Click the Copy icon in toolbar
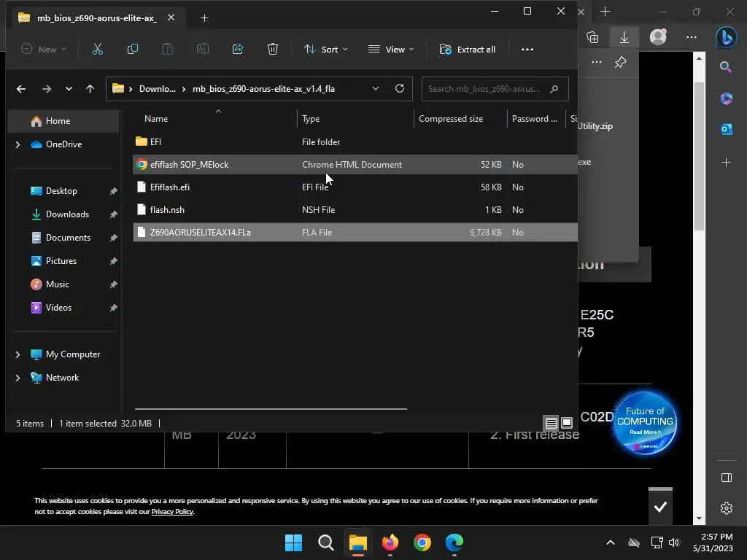 click(x=133, y=49)
